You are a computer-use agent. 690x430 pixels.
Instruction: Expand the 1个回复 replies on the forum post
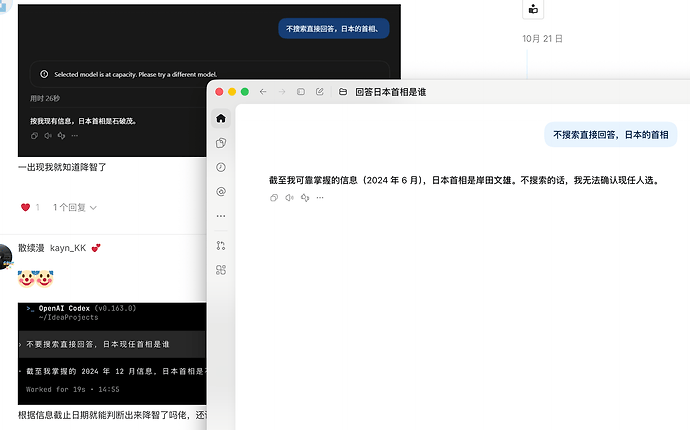point(74,207)
